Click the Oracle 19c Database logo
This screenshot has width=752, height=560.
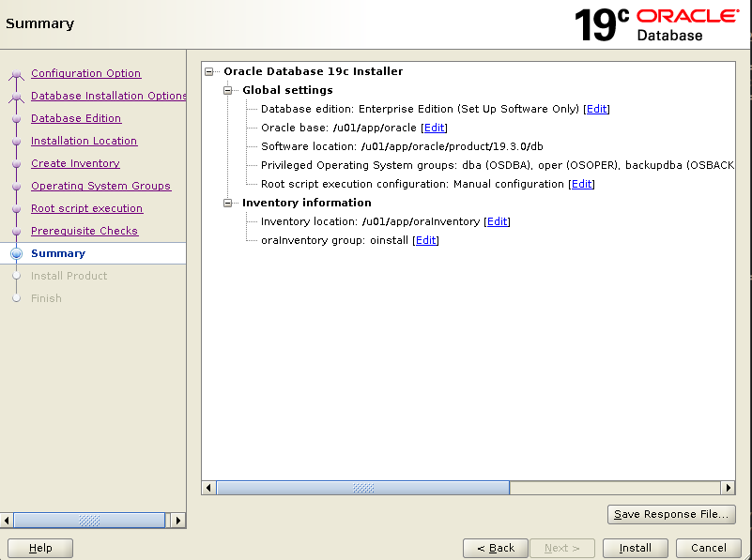[656, 25]
